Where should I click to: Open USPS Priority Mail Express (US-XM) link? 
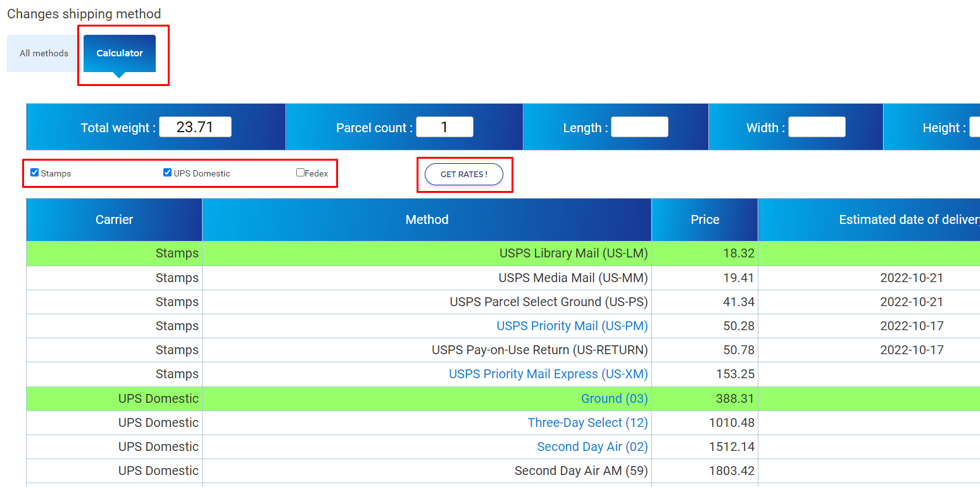(x=548, y=374)
